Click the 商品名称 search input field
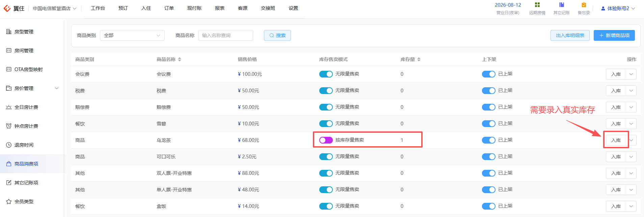The image size is (644, 217). pos(226,35)
